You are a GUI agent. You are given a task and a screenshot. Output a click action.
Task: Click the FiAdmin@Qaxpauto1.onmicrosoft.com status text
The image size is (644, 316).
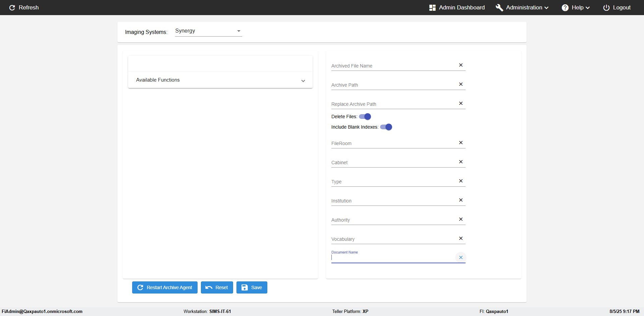(x=42, y=311)
